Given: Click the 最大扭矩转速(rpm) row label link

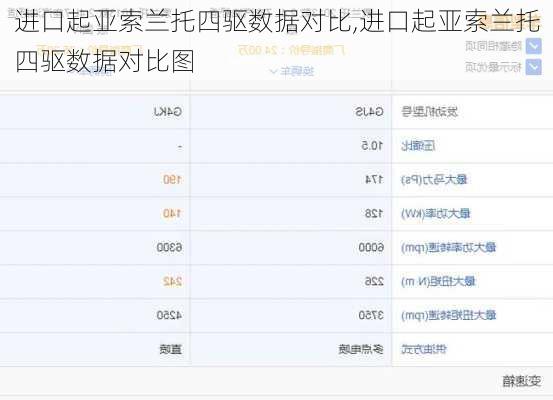Looking at the screenshot, I should (449, 315).
